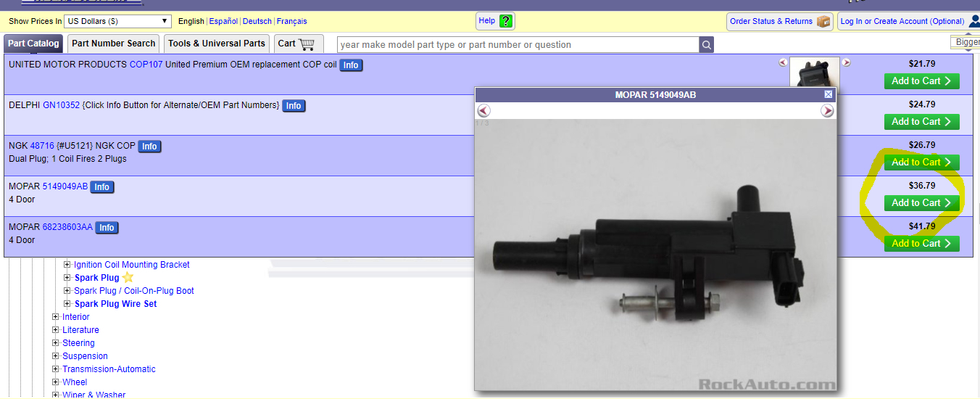Open the Cart tab

tap(299, 44)
